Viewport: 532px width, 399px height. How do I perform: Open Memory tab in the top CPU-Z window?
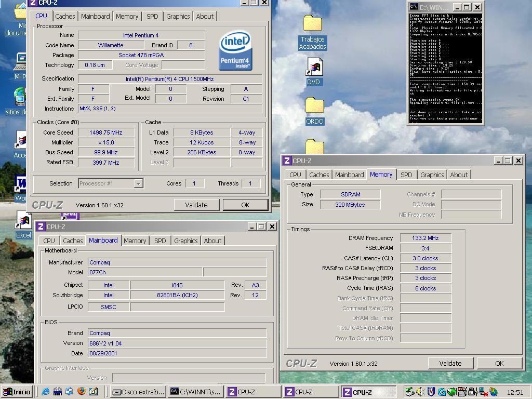click(127, 16)
